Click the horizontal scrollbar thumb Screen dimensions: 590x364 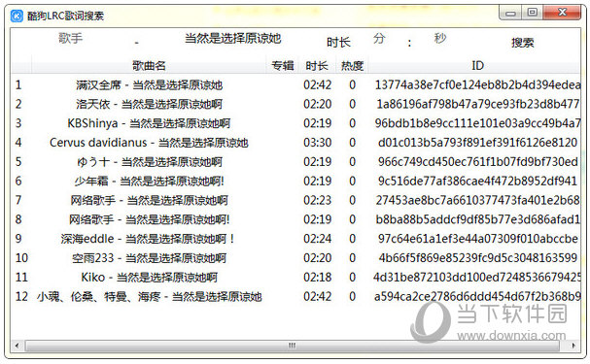pyautogui.click(x=292, y=346)
